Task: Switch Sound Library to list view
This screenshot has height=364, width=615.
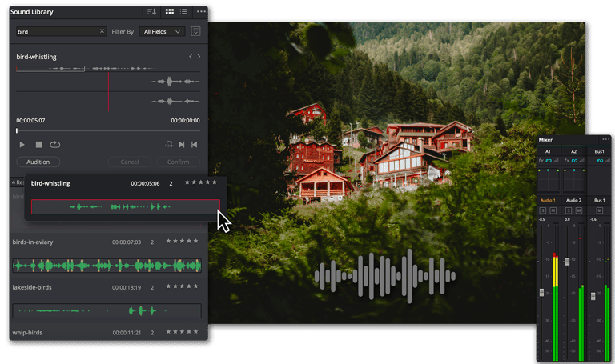Action: pyautogui.click(x=183, y=12)
